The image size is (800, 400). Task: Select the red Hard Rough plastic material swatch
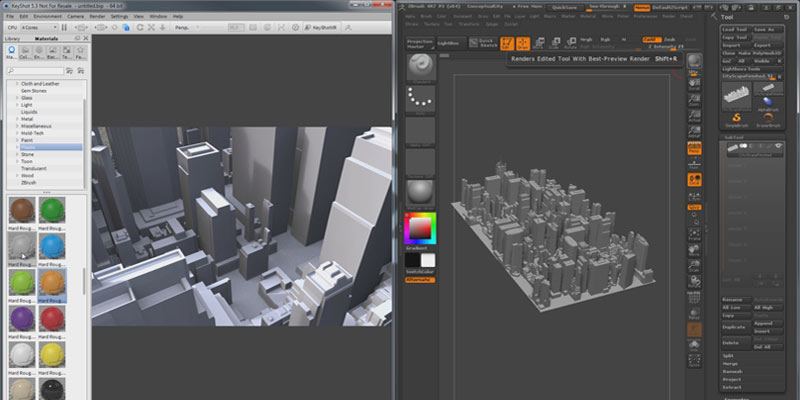point(52,319)
